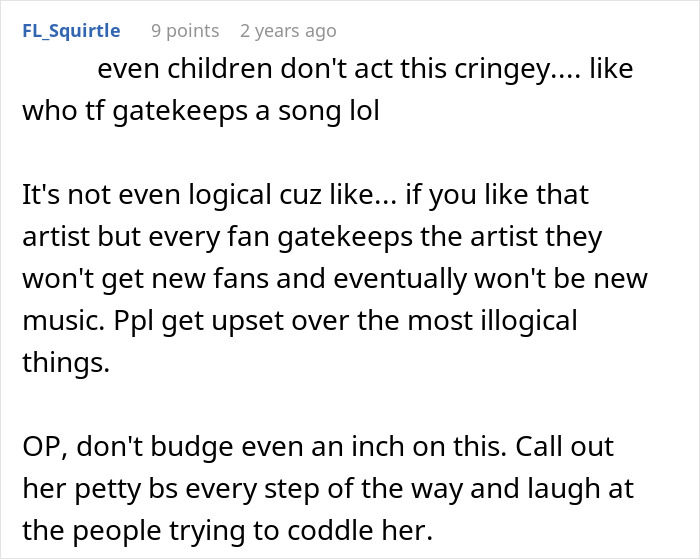Image resolution: width=700 pixels, height=559 pixels.
Task: Click the line starting "artist but every fan"
Action: [x=312, y=238]
